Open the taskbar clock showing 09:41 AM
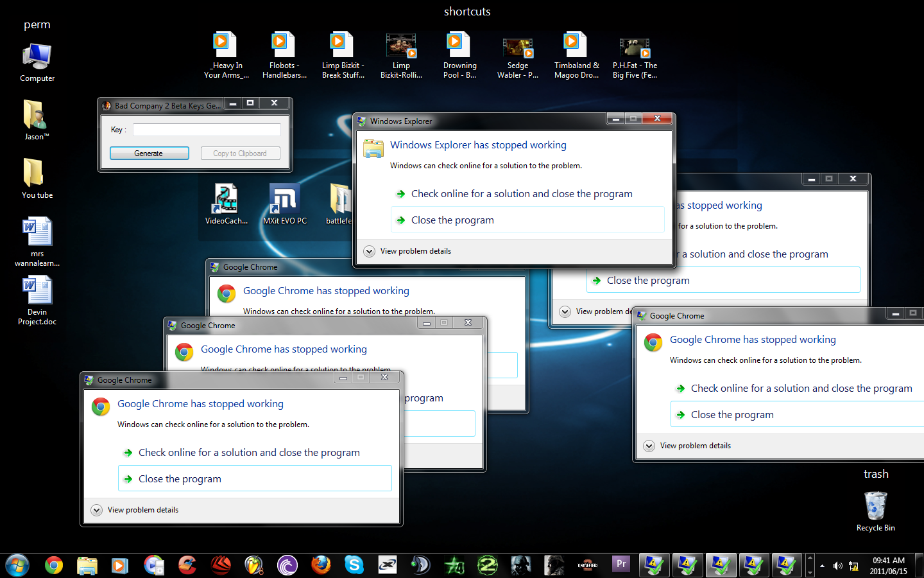This screenshot has height=578, width=924. coord(888,566)
